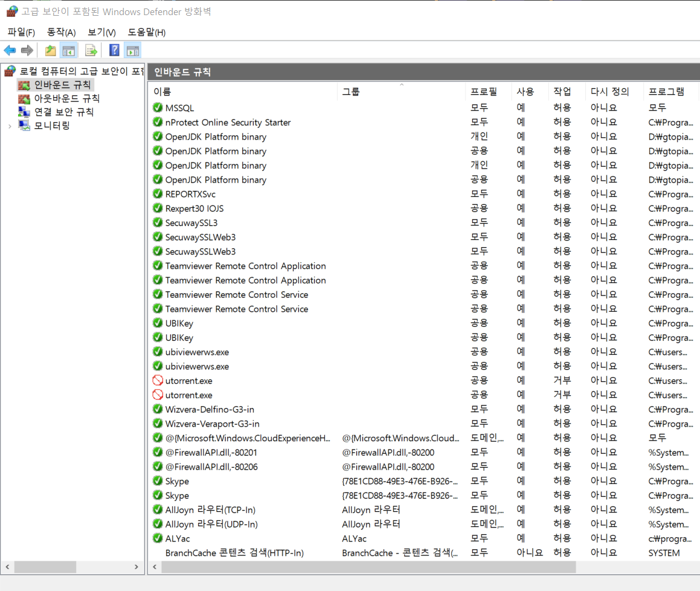Image resolution: width=700 pixels, height=591 pixels.
Task: Click the green check icon beside Wizvera-Delfino-G3-in
Action: [x=158, y=409]
